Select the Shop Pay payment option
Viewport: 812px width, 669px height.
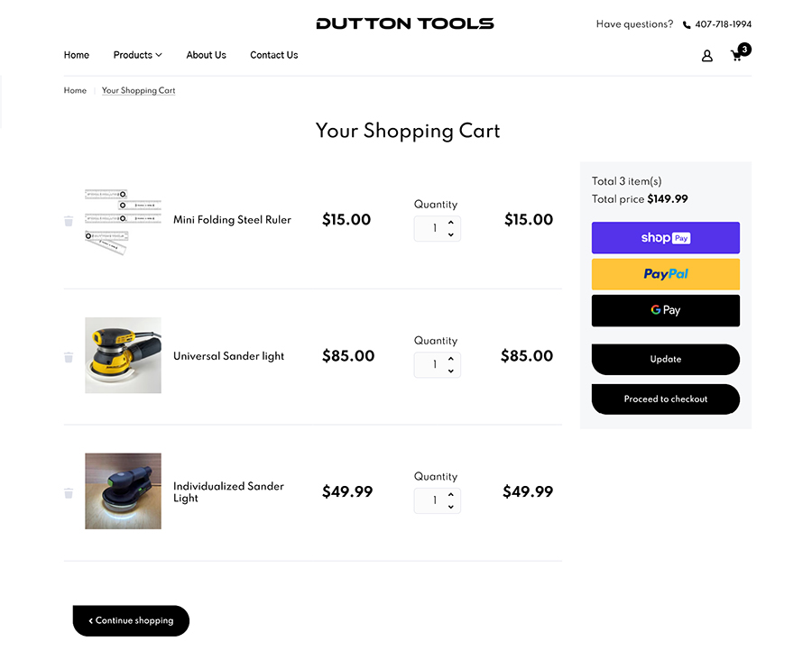[x=665, y=237]
